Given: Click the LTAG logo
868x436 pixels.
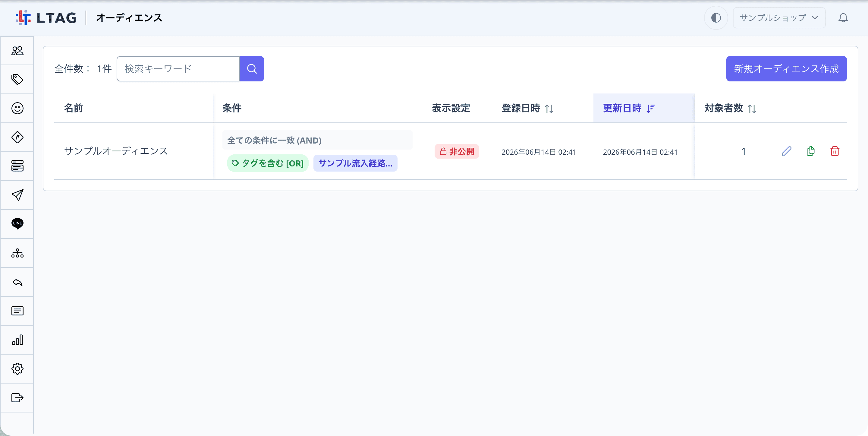Looking at the screenshot, I should (x=46, y=18).
